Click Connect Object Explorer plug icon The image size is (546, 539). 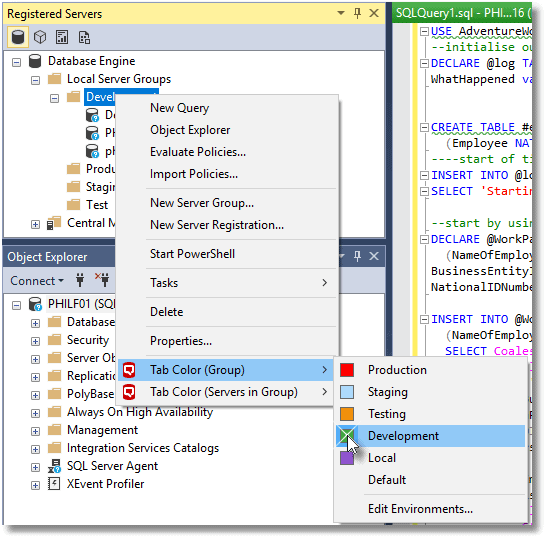coord(80,280)
